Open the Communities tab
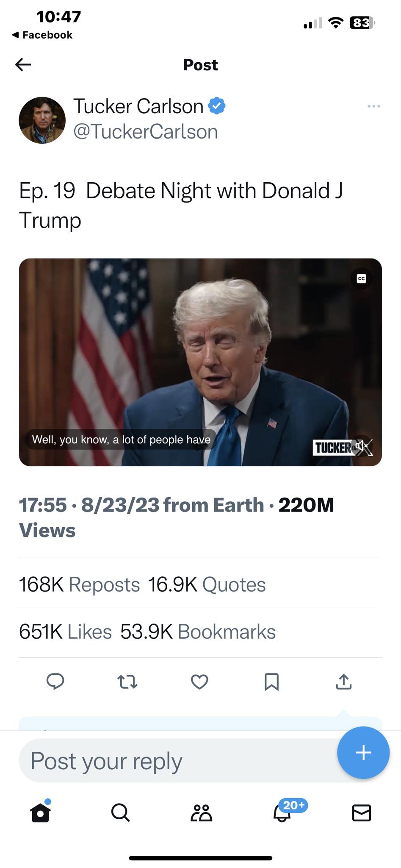 coord(201,812)
